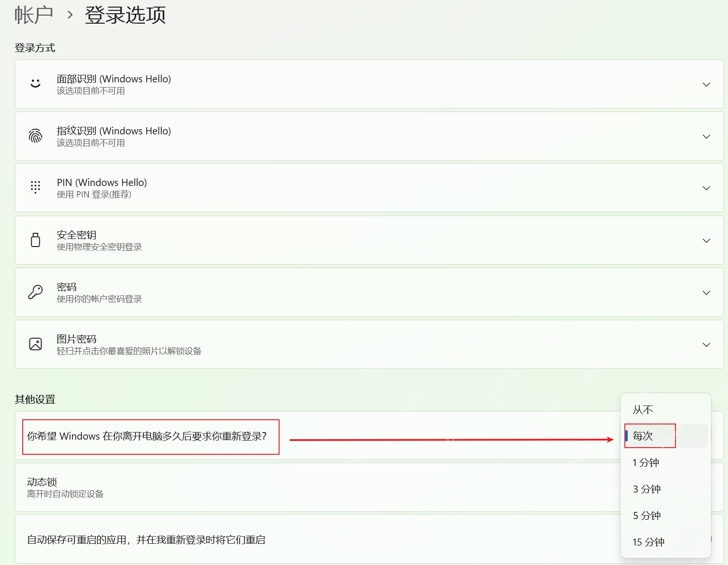Click the PIN keypad dots icon
Image resolution: width=728 pixels, height=565 pixels.
coord(35,187)
